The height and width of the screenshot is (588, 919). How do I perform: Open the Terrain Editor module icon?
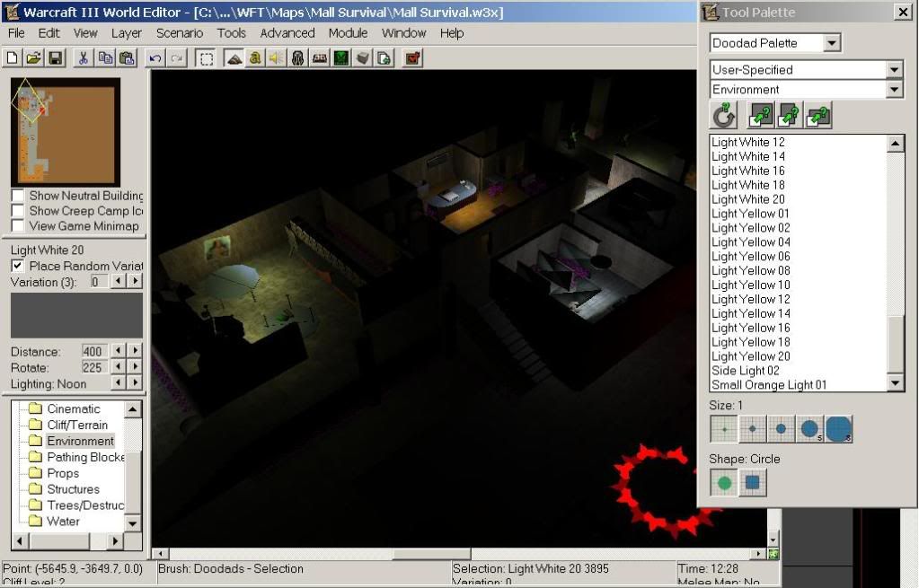(x=234, y=58)
